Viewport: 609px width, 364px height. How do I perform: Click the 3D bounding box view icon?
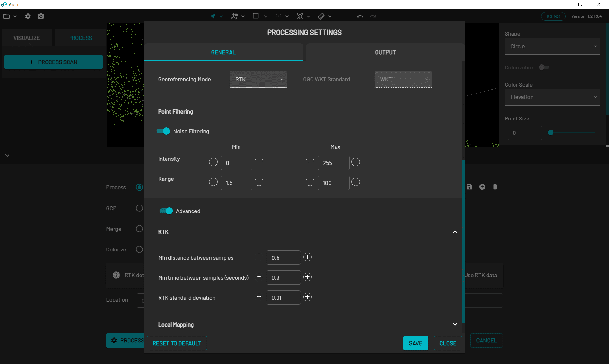coord(300,16)
